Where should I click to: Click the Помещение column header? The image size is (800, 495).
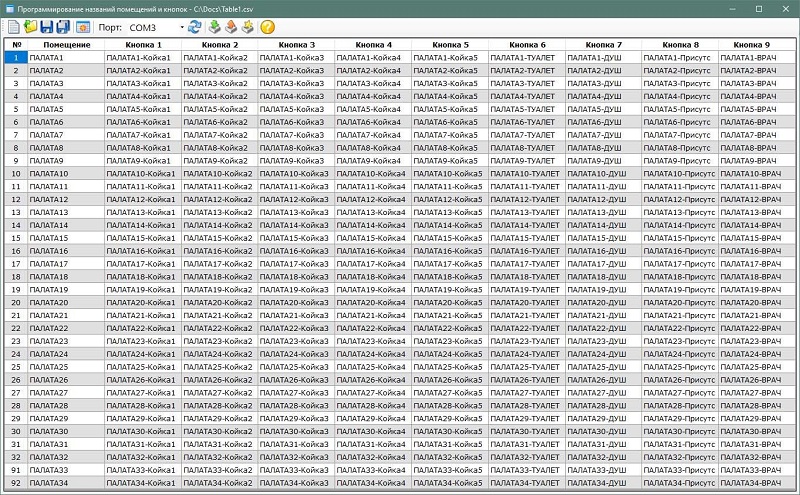click(66, 45)
